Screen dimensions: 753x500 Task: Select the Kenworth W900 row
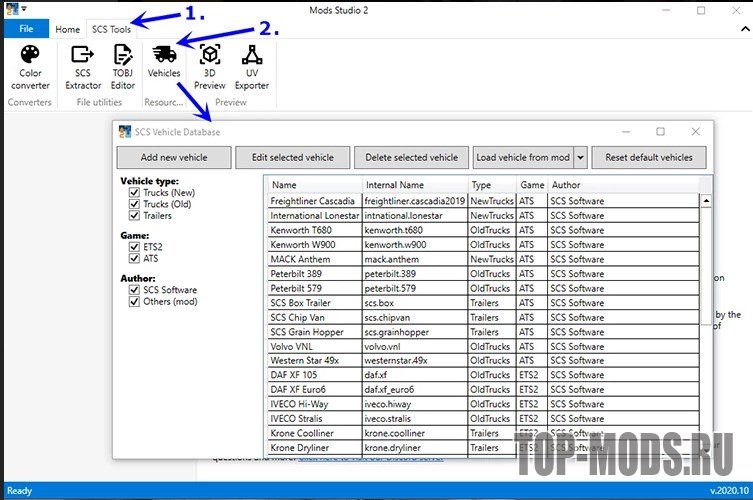[313, 245]
